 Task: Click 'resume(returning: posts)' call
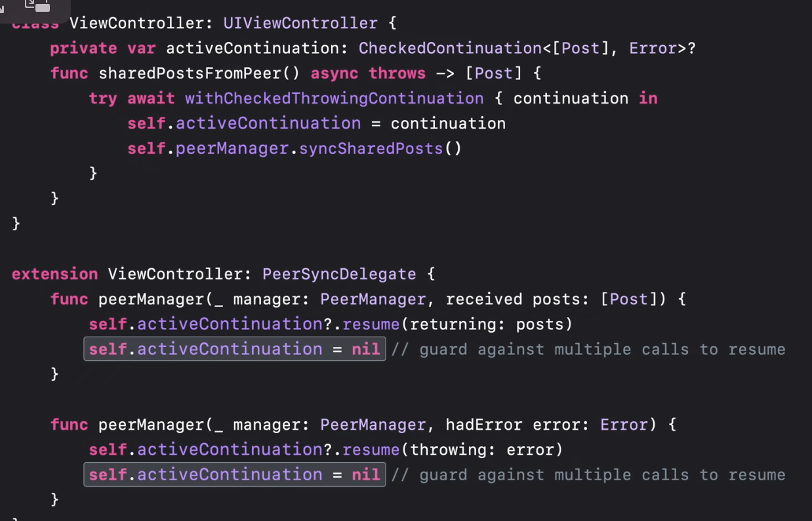tap(457, 324)
